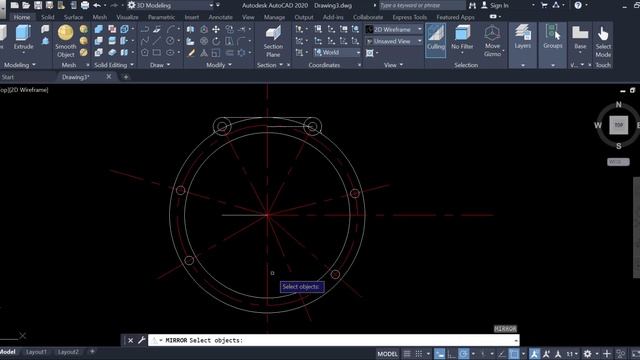Image resolution: width=640 pixels, height=360 pixels.
Task: Click the TOP face of the ViewCube
Action: click(618, 125)
